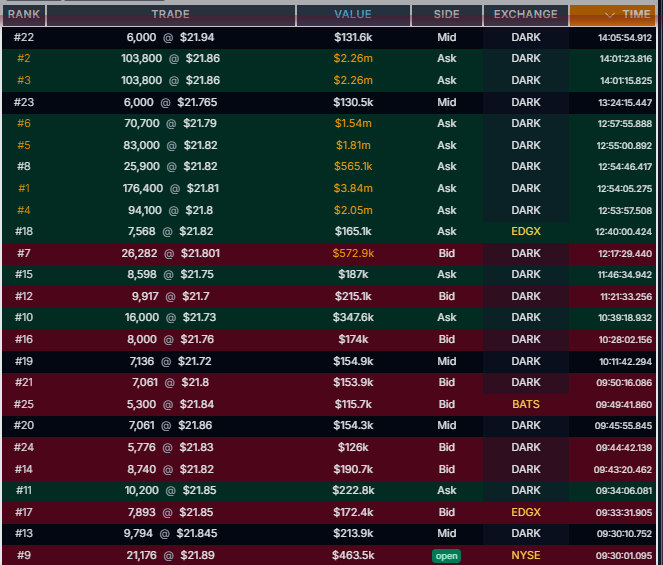The height and width of the screenshot is (565, 663).
Task: Click rank #2 cell
Action: pos(24,58)
